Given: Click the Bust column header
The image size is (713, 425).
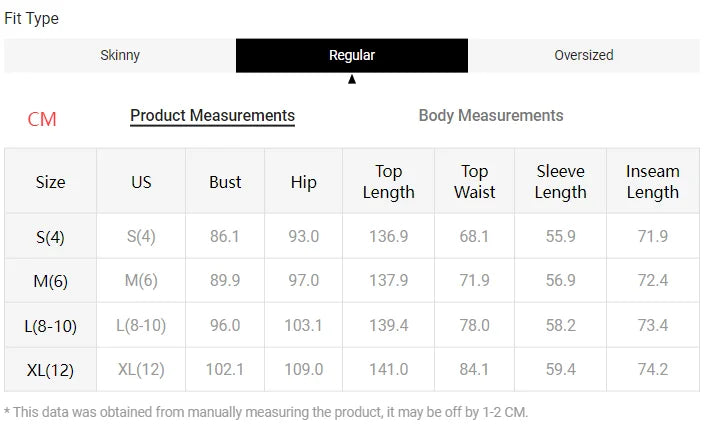Looking at the screenshot, I should point(225,182).
